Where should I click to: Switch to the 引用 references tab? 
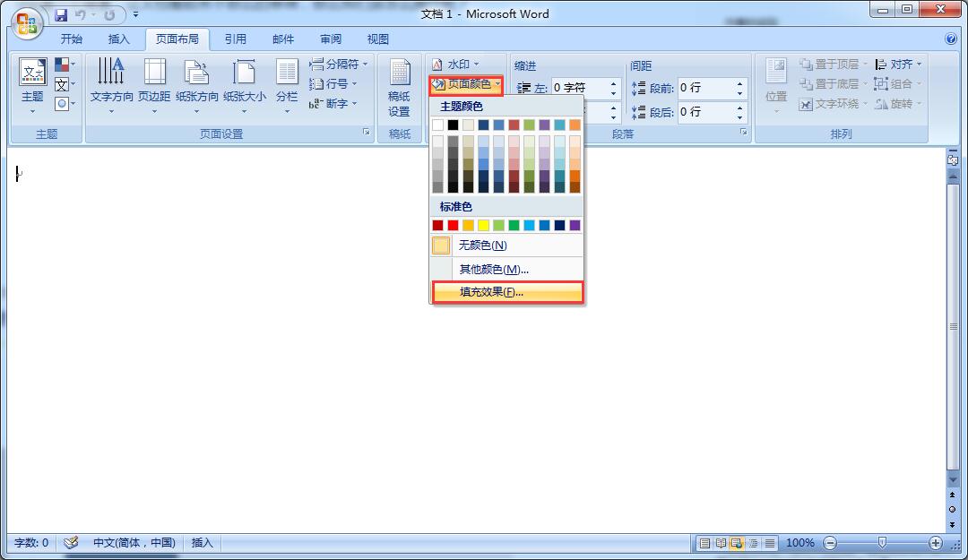point(235,39)
